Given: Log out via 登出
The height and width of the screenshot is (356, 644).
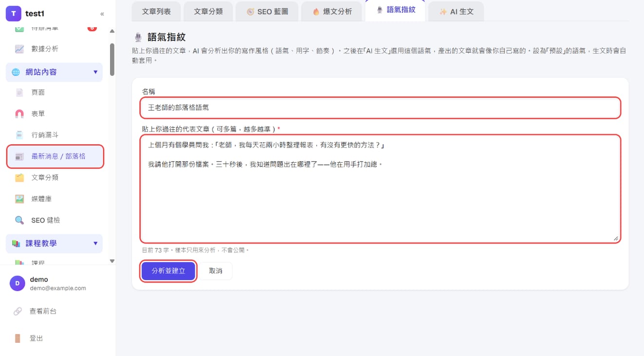Looking at the screenshot, I should pos(37,338).
